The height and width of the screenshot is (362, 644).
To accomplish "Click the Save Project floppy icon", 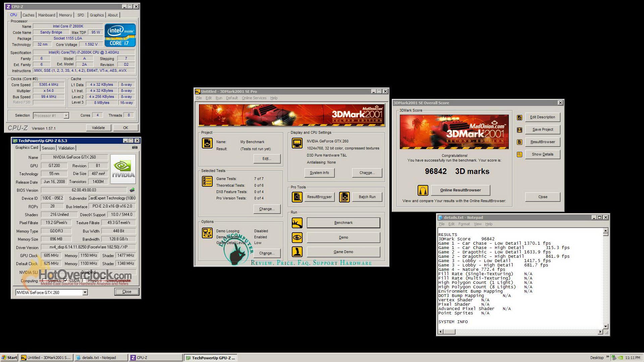I will tap(519, 130).
